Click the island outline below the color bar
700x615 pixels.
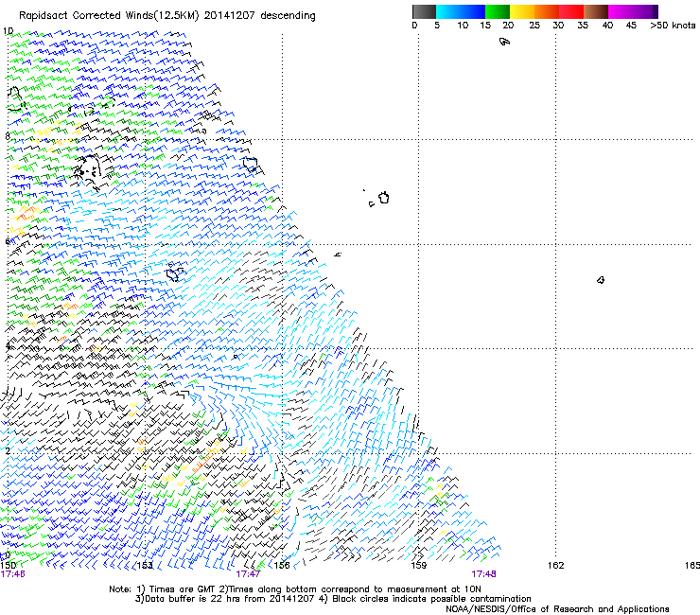point(504,42)
